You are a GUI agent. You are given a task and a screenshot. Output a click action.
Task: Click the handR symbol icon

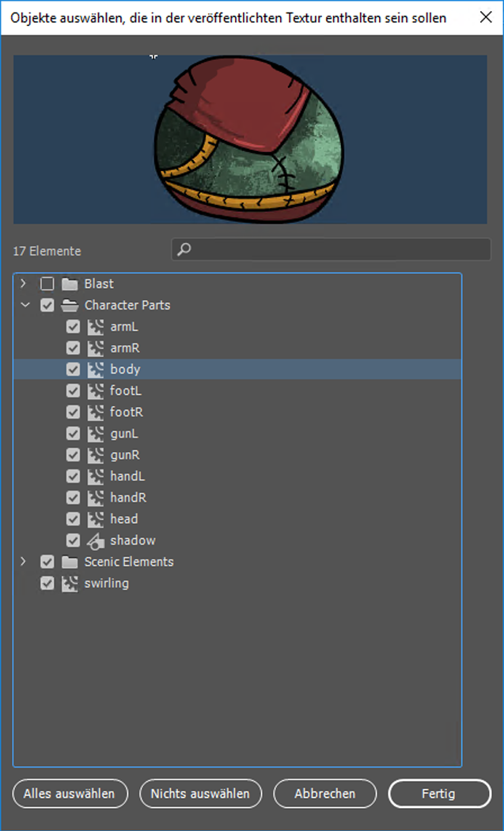point(96,498)
